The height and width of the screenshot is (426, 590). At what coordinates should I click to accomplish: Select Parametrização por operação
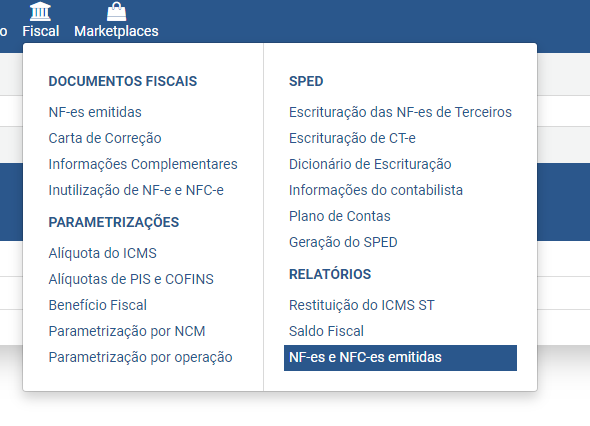click(x=140, y=357)
